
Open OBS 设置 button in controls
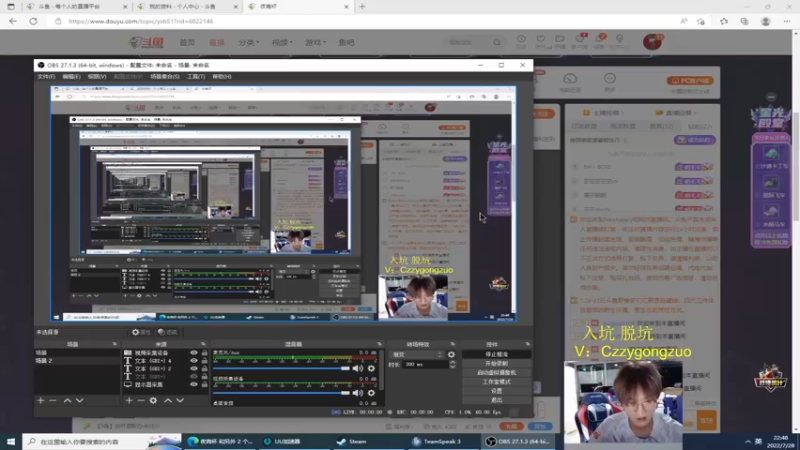click(x=496, y=391)
